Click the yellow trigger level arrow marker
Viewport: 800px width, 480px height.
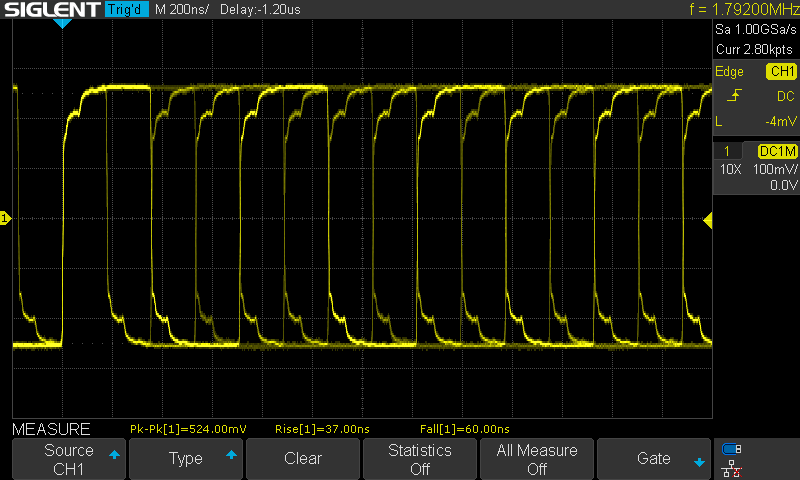click(x=708, y=219)
